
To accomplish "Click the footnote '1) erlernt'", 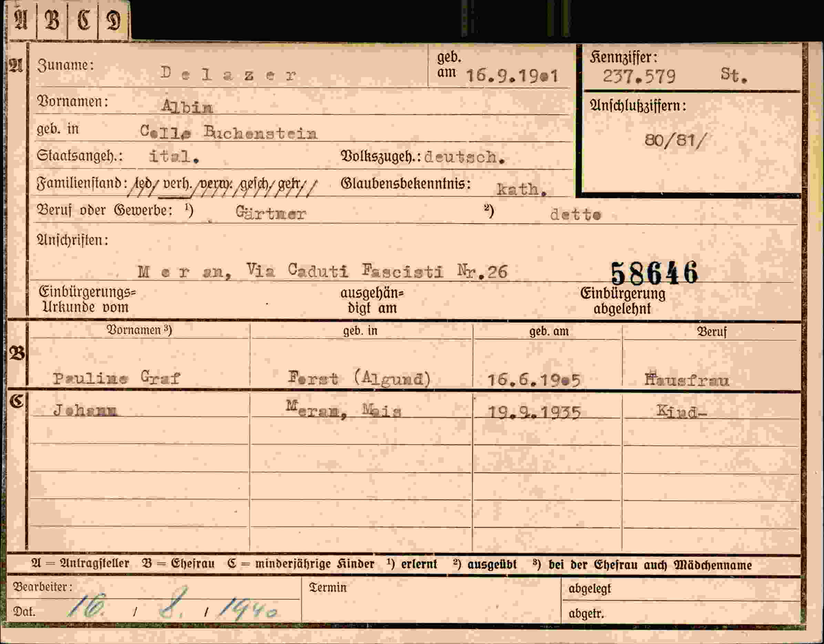I will (x=412, y=564).
